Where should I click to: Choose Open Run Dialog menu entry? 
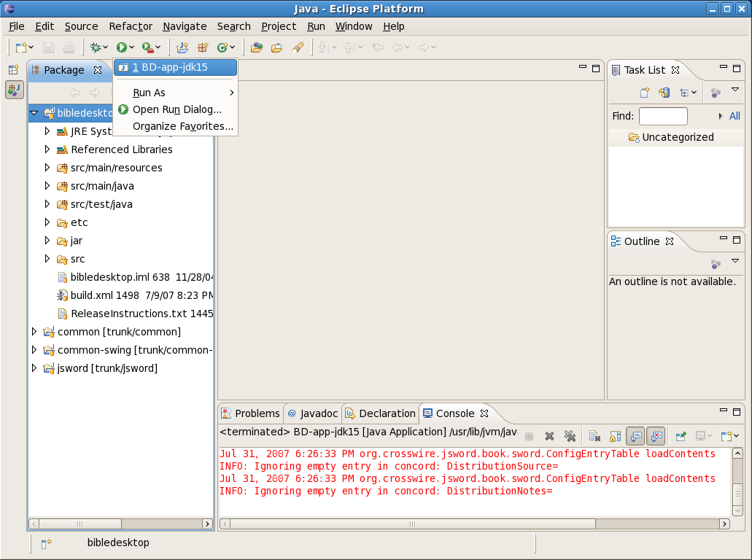point(177,109)
